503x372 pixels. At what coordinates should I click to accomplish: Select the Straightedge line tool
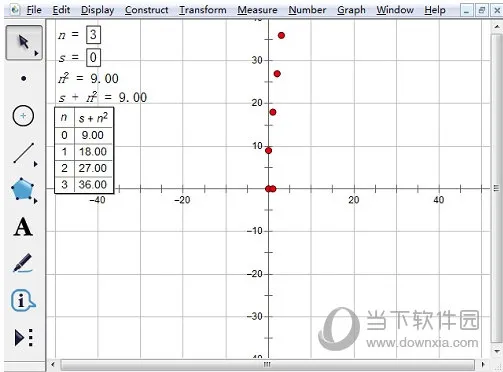23,153
